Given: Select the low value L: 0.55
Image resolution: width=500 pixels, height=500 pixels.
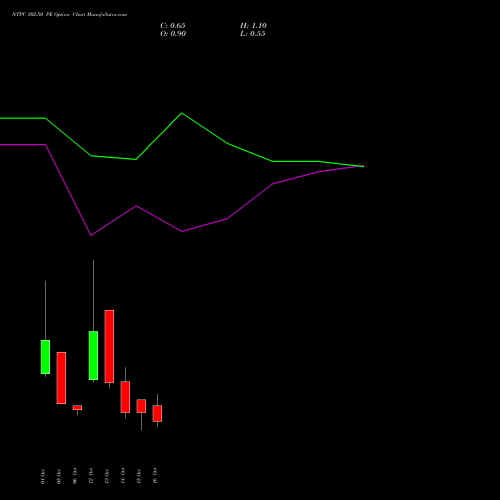Looking at the screenshot, I should [253, 34].
